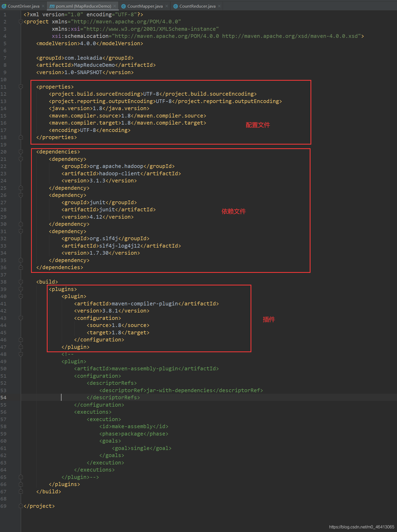Click the java.version 1.8 property
This screenshot has width=397, height=532.
(x=99, y=108)
